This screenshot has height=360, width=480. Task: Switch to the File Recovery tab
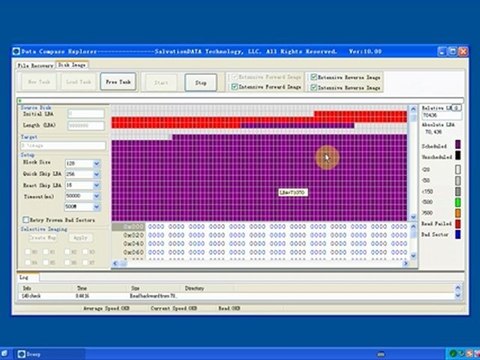tap(35, 66)
